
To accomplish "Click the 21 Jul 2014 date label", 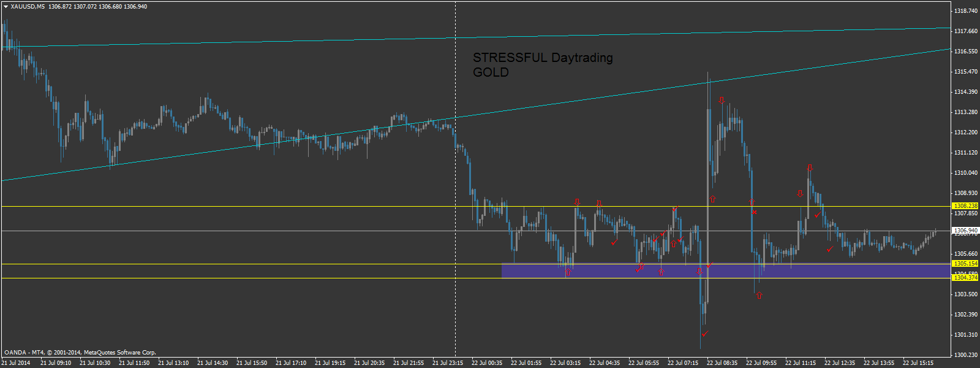I will click(16, 363).
